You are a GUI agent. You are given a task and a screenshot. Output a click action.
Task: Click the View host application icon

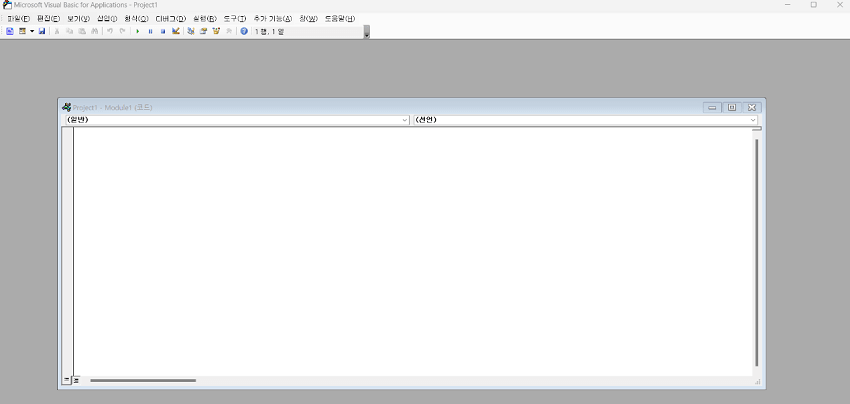[x=10, y=31]
